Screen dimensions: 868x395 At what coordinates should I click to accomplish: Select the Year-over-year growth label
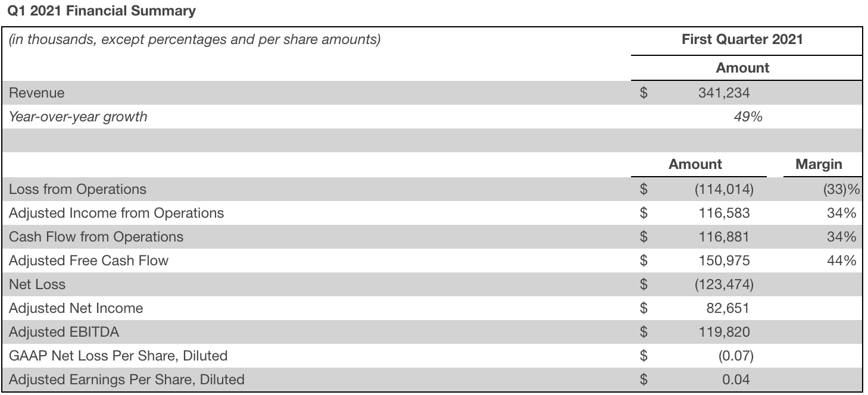[x=78, y=117]
